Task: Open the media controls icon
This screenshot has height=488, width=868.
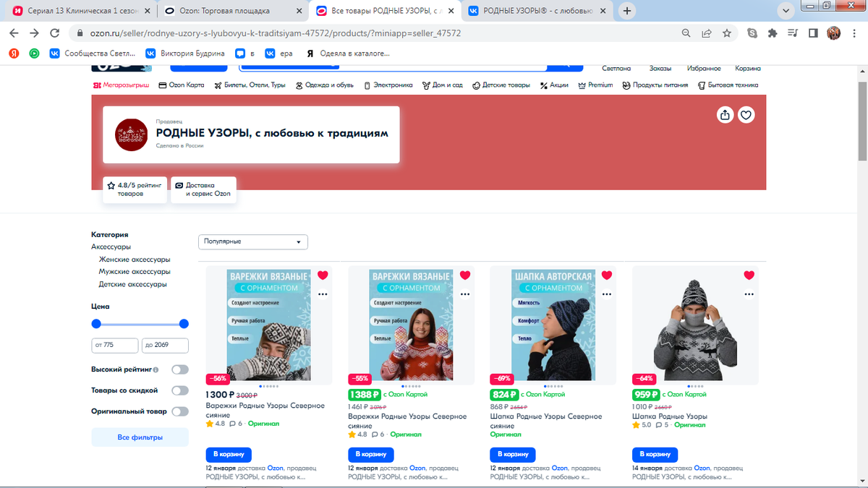Action: point(793,33)
